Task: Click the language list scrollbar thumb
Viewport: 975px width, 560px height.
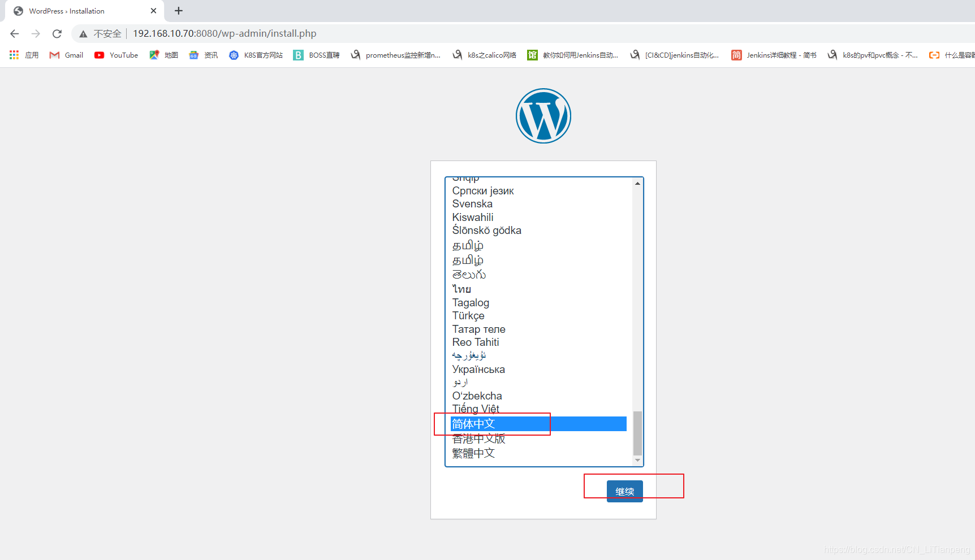Action: click(637, 433)
